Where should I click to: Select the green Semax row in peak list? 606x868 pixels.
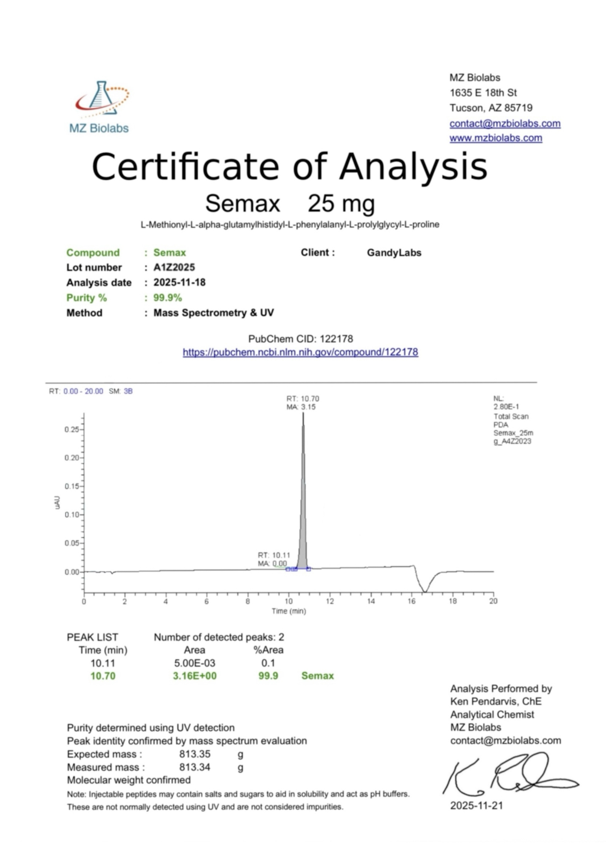[x=212, y=676]
